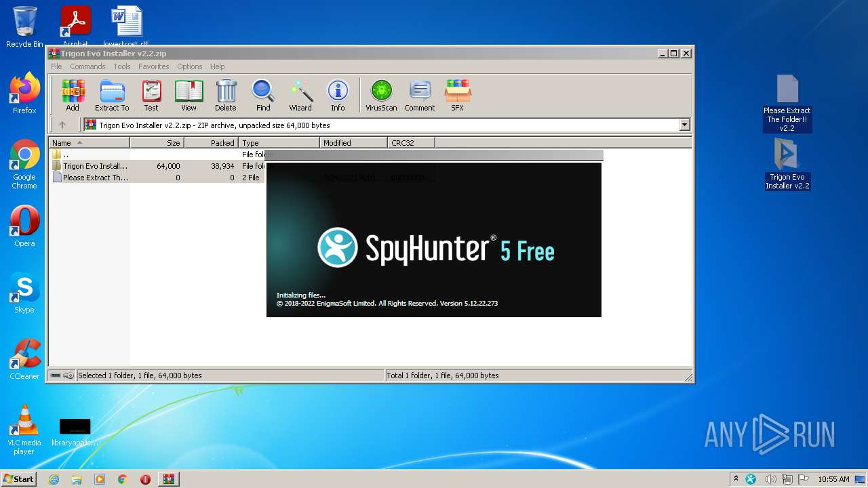
Task: Sort by the Packed column header
Action: click(x=211, y=143)
